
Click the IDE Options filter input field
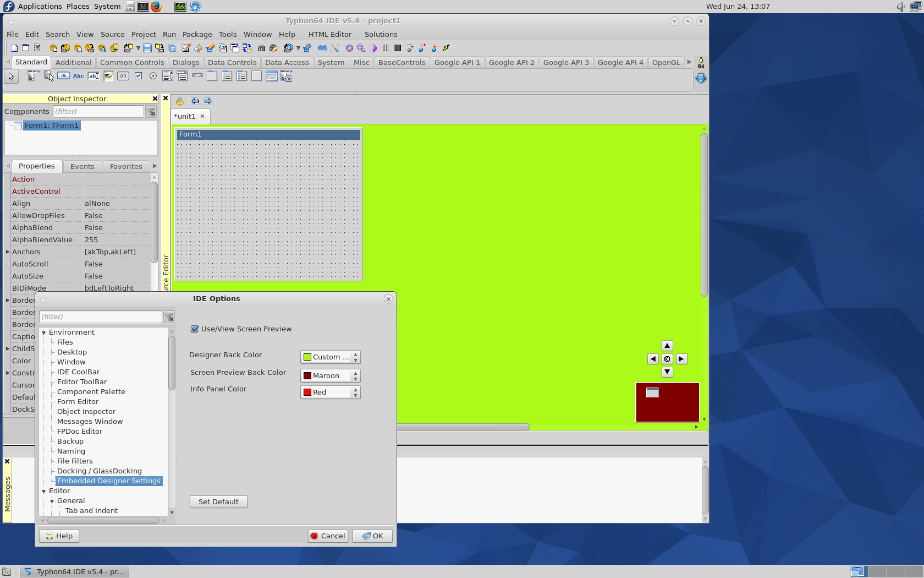(x=101, y=317)
